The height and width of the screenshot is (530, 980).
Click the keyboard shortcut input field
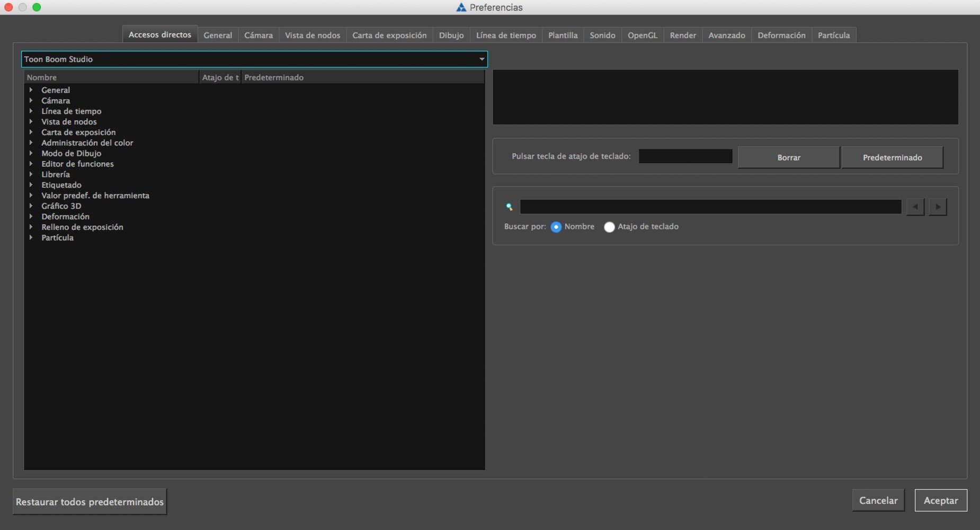coord(685,156)
